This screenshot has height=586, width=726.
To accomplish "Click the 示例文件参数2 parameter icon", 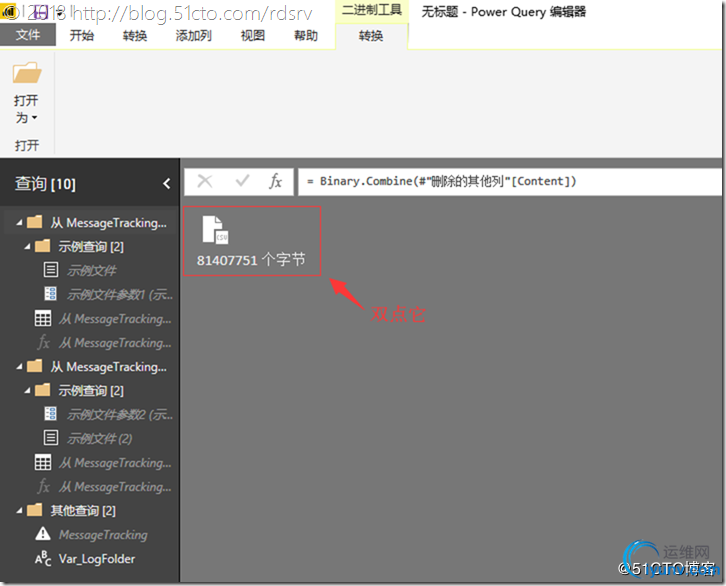I will tap(50, 414).
